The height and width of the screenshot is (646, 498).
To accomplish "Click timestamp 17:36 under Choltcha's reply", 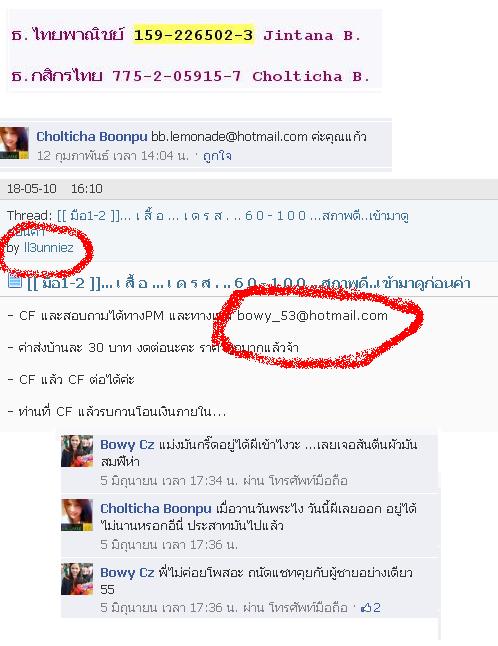I will coord(169,544).
